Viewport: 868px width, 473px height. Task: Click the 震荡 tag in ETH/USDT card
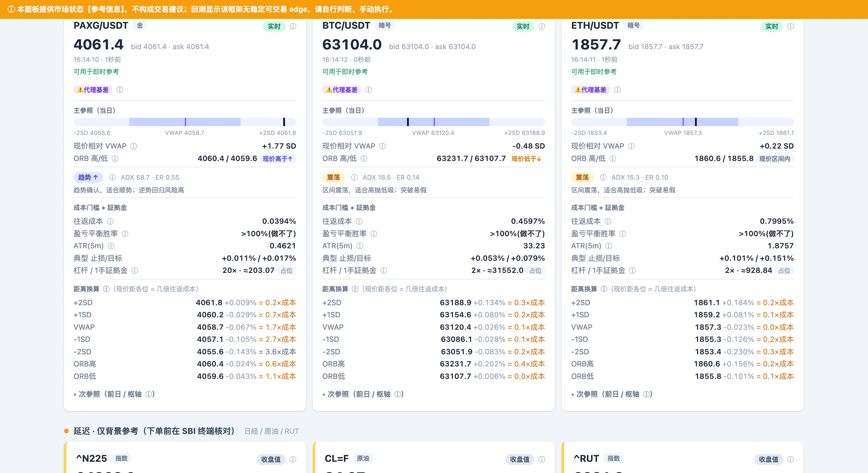(582, 177)
